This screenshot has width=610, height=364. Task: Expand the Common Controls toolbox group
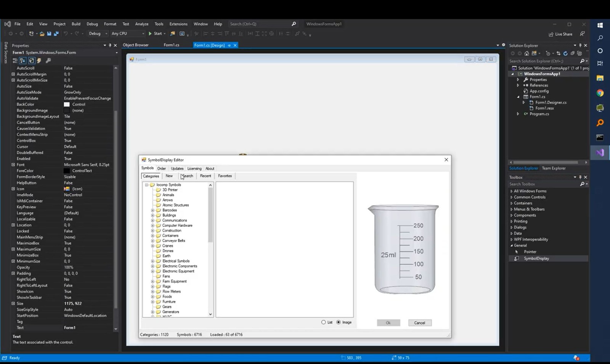point(512,197)
